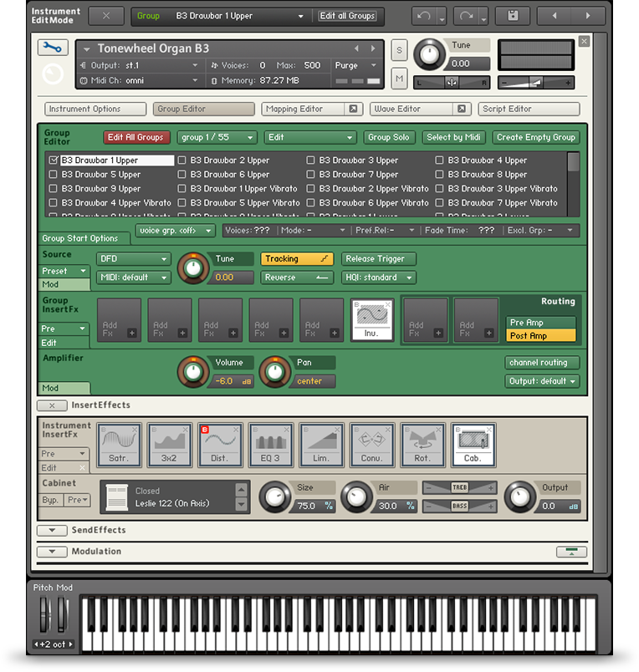Select the 3x2 filter effect slot
The image size is (639, 672).
(x=170, y=445)
